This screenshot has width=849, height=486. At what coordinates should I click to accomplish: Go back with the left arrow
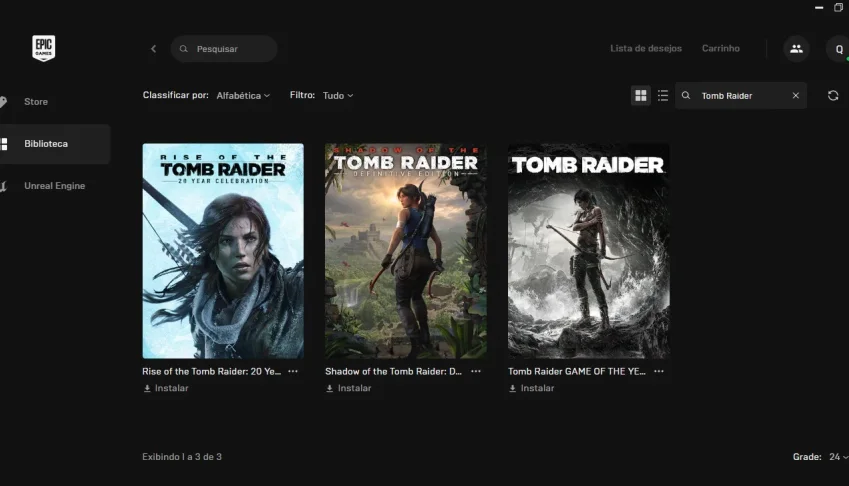153,49
